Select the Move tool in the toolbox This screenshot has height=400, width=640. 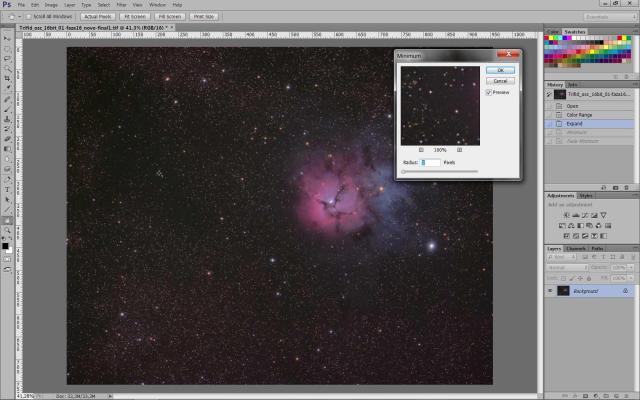[x=8, y=36]
